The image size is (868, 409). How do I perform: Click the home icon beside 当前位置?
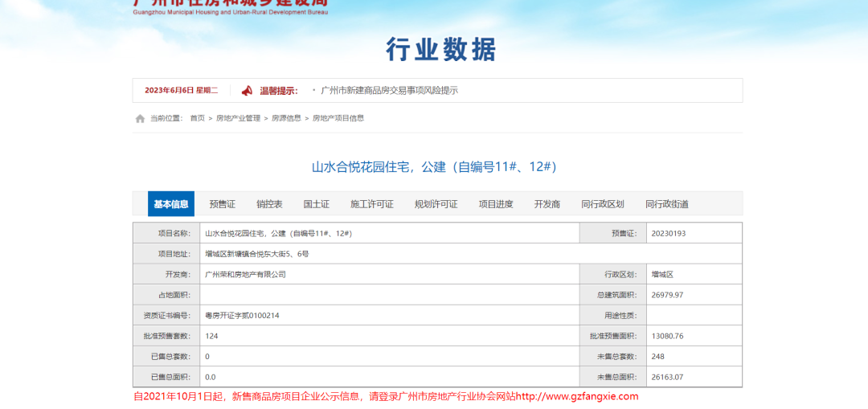pyautogui.click(x=140, y=118)
